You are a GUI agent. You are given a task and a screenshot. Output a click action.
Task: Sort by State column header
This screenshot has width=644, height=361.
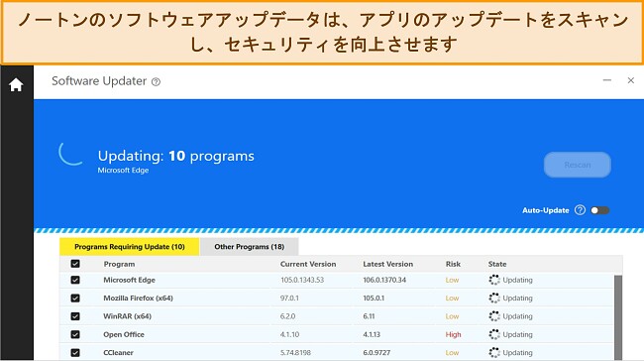(497, 264)
